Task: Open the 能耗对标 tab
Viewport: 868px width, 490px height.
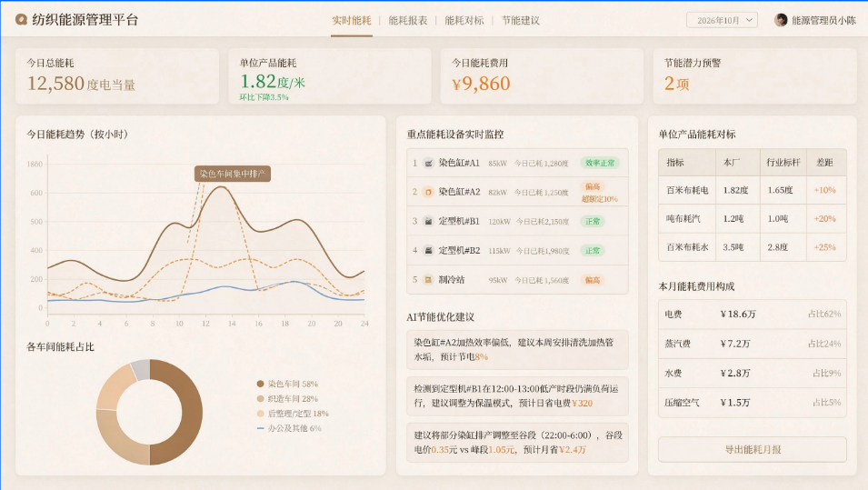Action: tap(464, 21)
